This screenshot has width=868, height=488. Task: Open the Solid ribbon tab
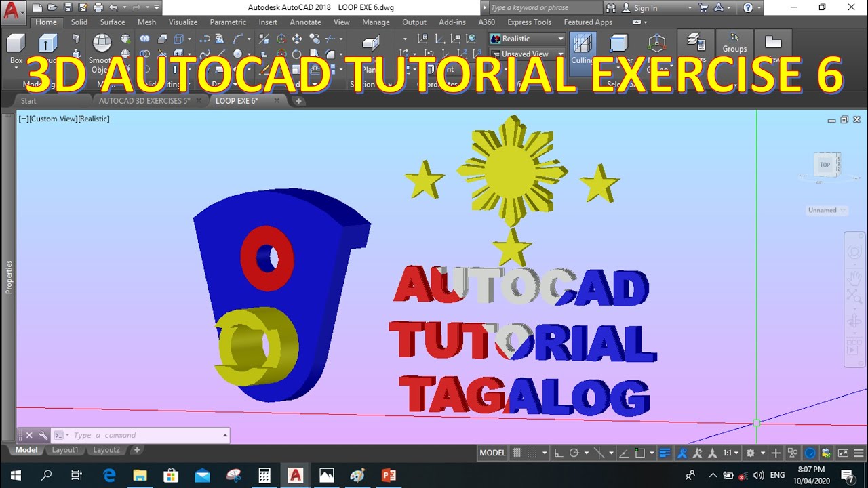[79, 22]
